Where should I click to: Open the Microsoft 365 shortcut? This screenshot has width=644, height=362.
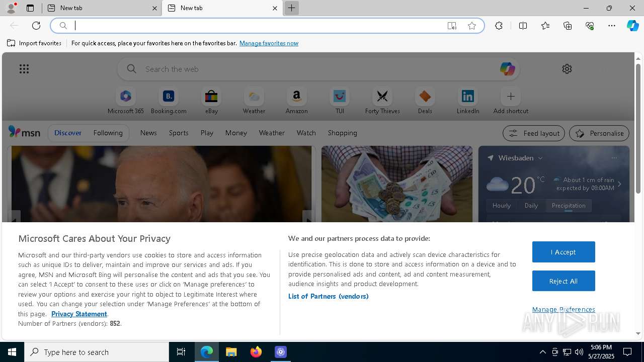coord(126,101)
